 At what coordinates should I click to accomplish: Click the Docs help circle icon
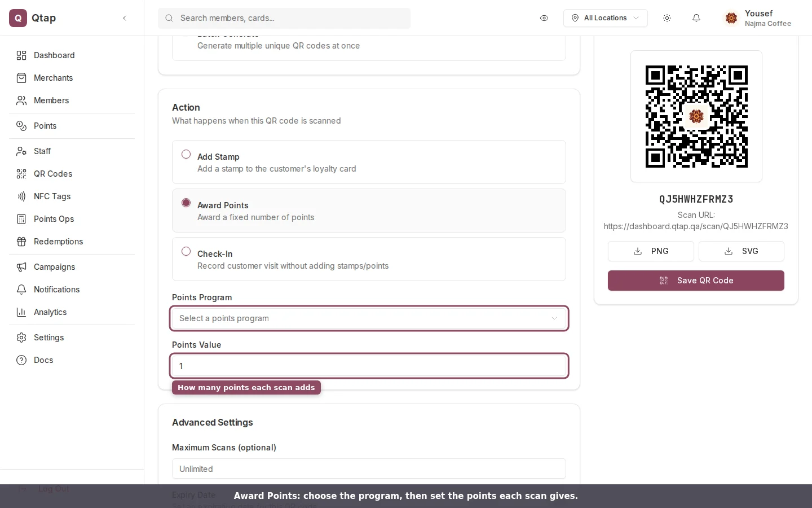21,360
